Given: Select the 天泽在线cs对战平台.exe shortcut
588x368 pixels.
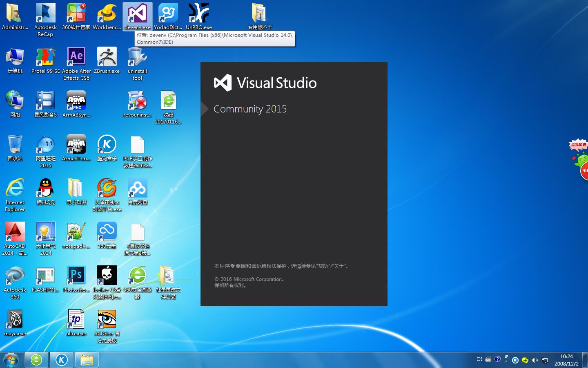Looking at the screenshot, I should 107,195.
